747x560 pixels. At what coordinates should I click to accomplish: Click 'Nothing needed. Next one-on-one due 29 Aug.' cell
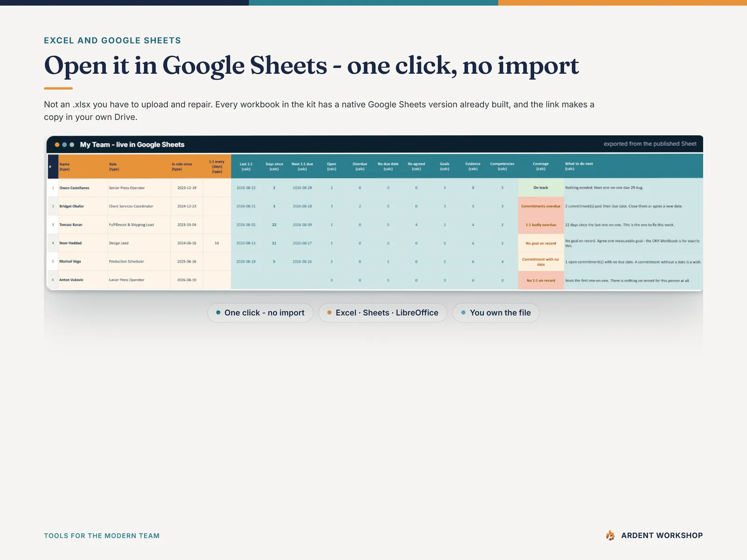click(x=633, y=188)
